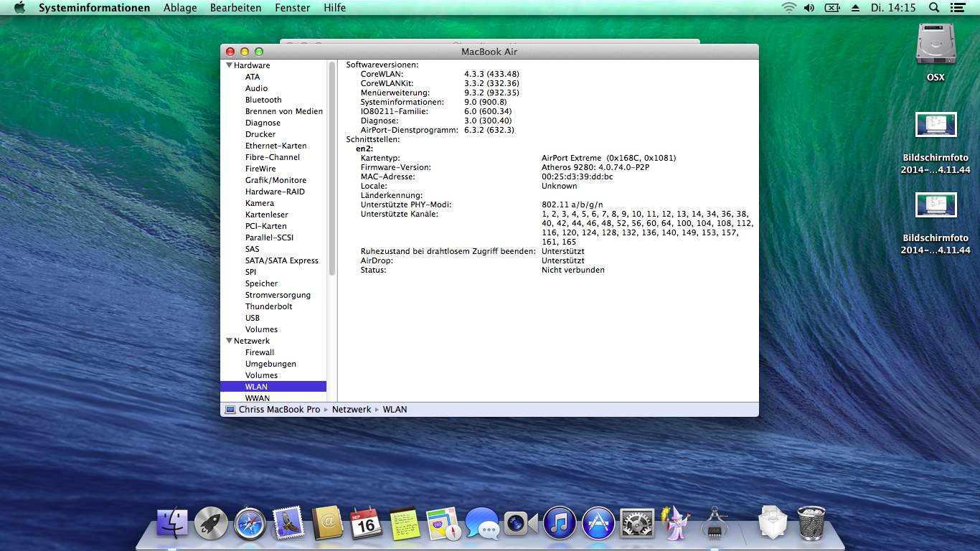The width and height of the screenshot is (980, 551).
Task: Click the Wi-Fi status menu icon
Action: tap(789, 8)
